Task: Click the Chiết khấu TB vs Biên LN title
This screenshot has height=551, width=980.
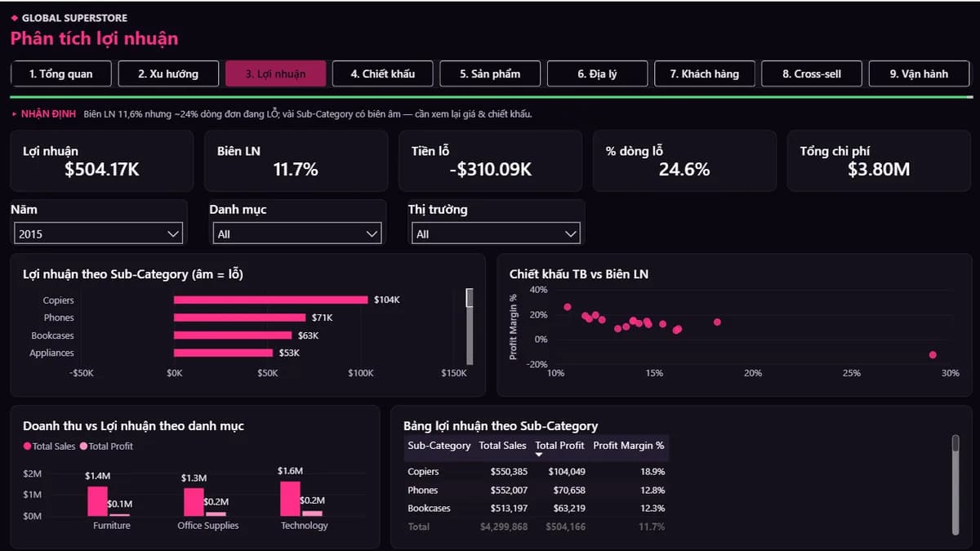Action: 579,274
